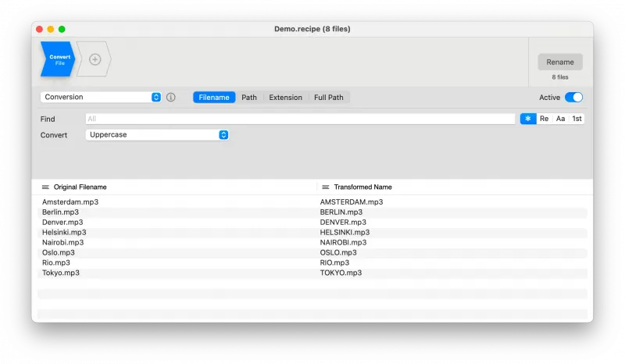Screen dimensions: 625x364
Task: Click the Original Filename column menu icon
Action: (x=45, y=187)
